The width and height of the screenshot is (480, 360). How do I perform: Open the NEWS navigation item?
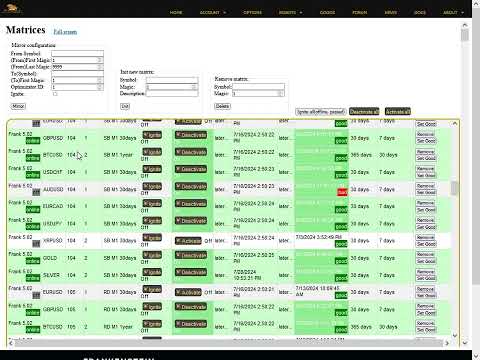[x=391, y=12]
